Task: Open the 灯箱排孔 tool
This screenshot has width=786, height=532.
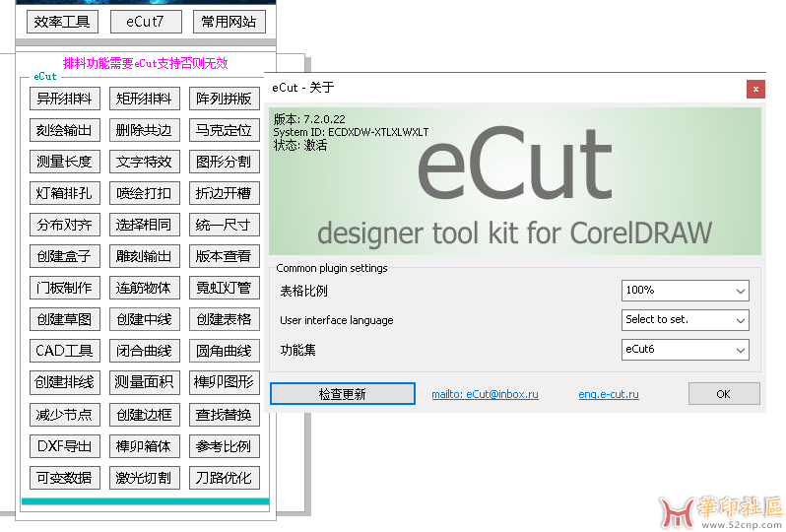Action: click(65, 193)
